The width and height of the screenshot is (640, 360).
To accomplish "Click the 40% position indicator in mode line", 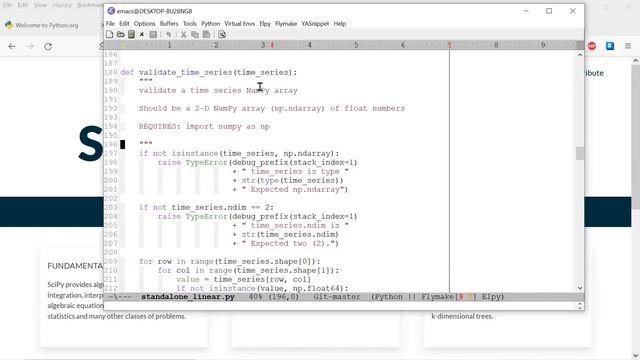I will pos(256,297).
